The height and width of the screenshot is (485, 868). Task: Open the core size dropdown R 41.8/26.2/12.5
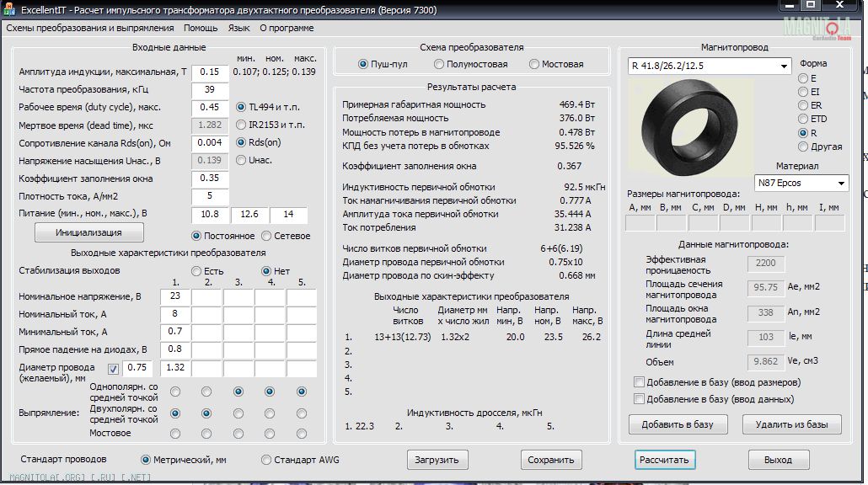pyautogui.click(x=710, y=66)
